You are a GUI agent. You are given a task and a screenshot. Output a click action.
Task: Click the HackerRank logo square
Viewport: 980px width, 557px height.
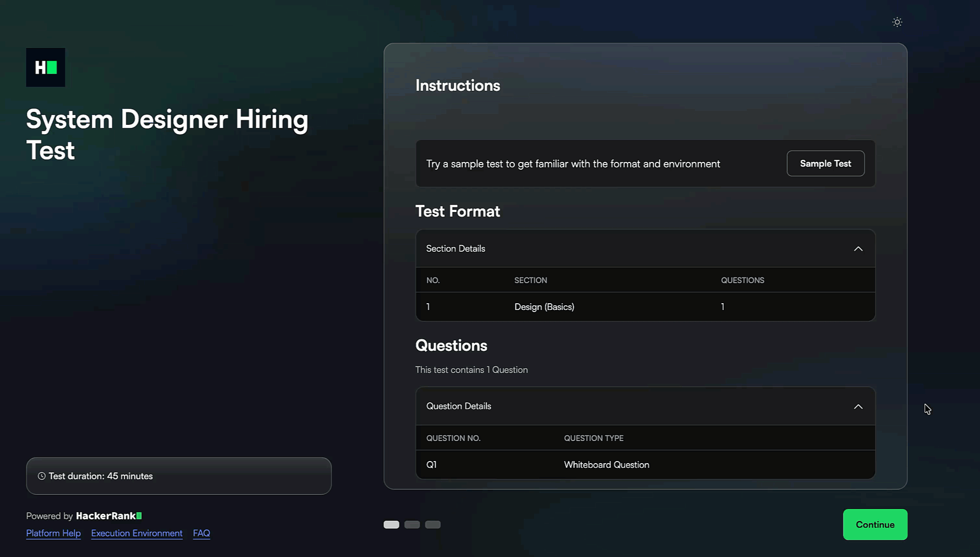point(45,67)
